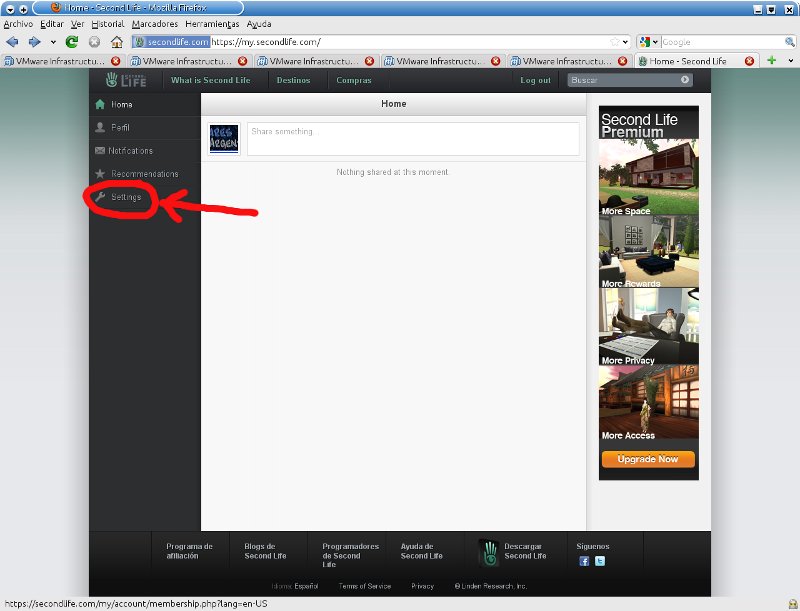Click the More Privacy premium image
This screenshot has height=611, width=800.
click(x=648, y=326)
